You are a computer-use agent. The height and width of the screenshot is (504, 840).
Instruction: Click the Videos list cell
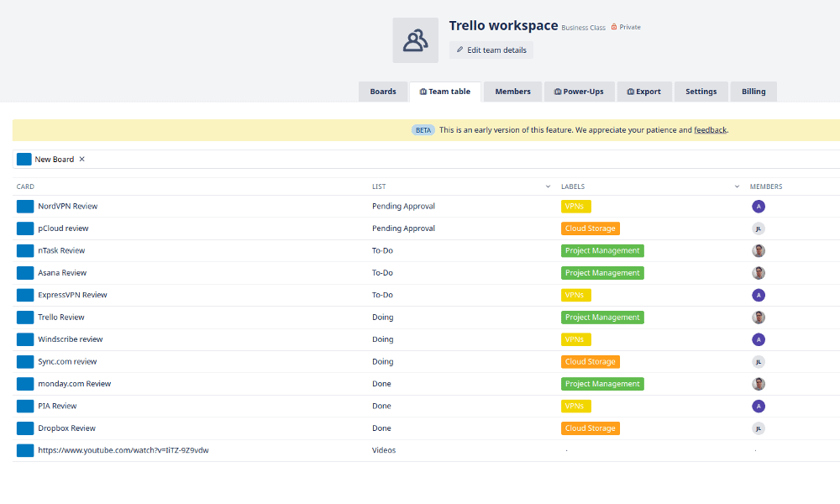(384, 450)
